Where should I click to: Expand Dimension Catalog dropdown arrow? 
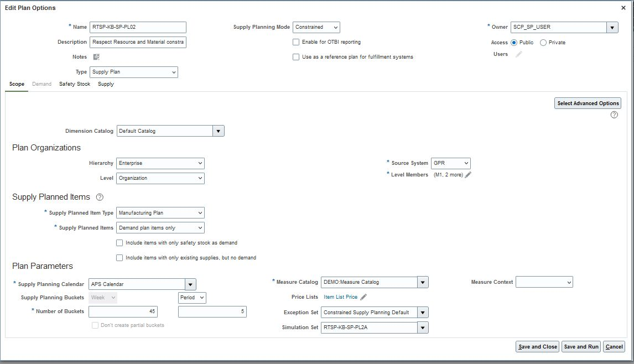[x=219, y=131]
